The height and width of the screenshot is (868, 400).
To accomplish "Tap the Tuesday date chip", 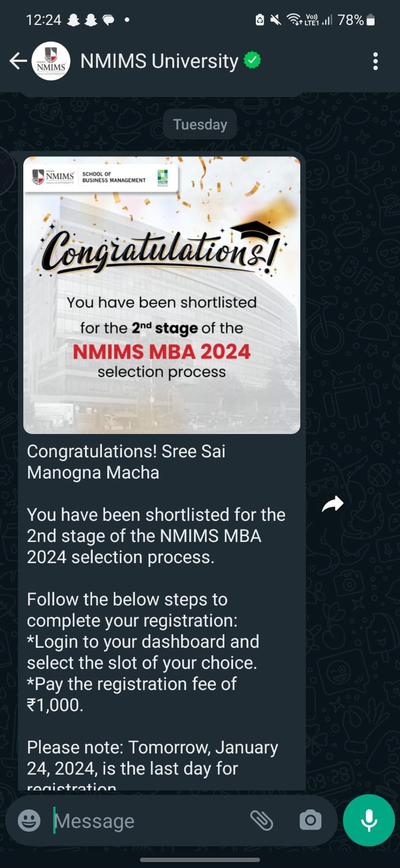I will [200, 124].
